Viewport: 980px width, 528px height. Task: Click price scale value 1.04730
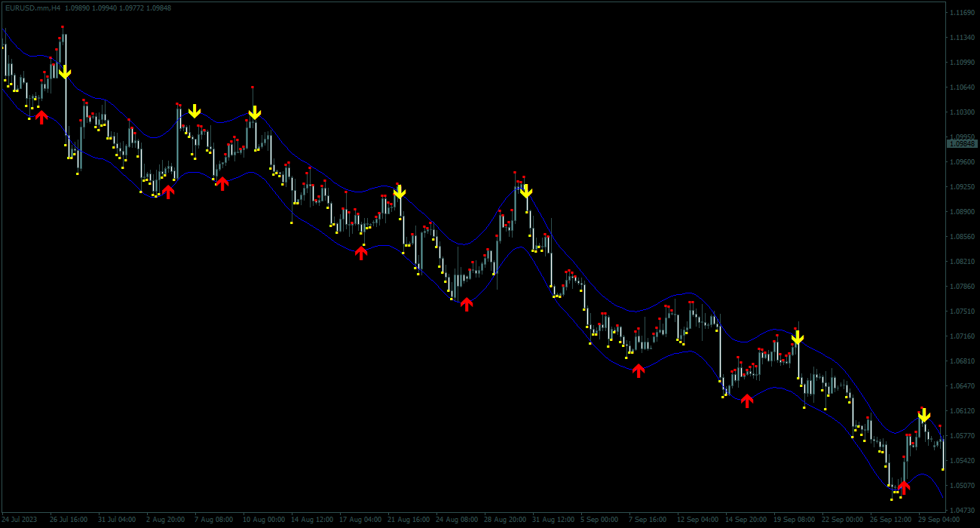click(962, 511)
